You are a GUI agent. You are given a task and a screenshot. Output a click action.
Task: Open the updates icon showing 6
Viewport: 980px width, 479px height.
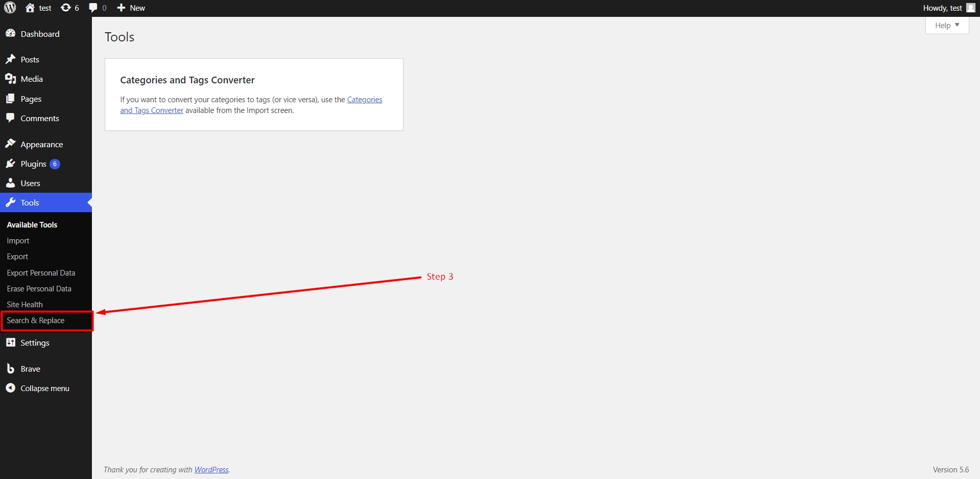pyautogui.click(x=66, y=8)
